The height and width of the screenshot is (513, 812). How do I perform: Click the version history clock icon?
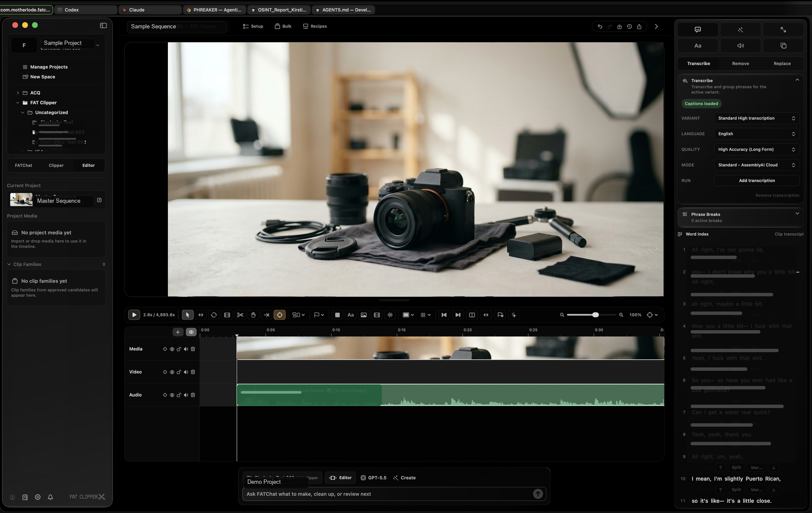[629, 27]
